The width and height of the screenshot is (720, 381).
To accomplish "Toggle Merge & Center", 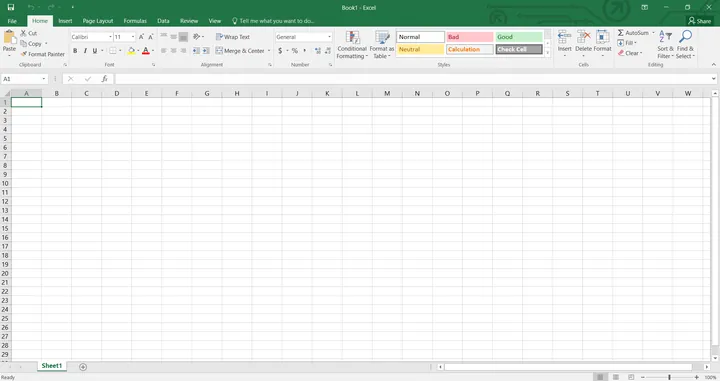I will tap(240, 50).
